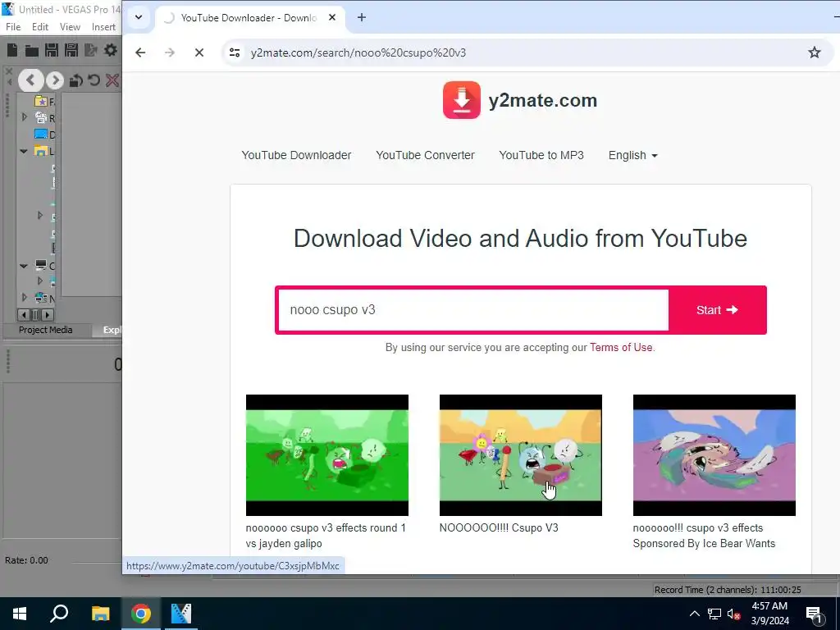Click the network icon in system tray

(x=714, y=614)
